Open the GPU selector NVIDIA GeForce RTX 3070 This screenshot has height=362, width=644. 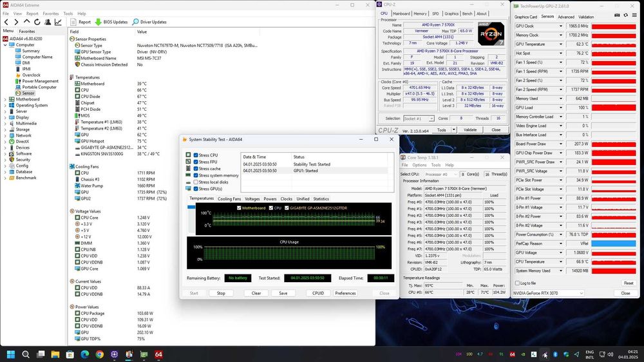548,293
